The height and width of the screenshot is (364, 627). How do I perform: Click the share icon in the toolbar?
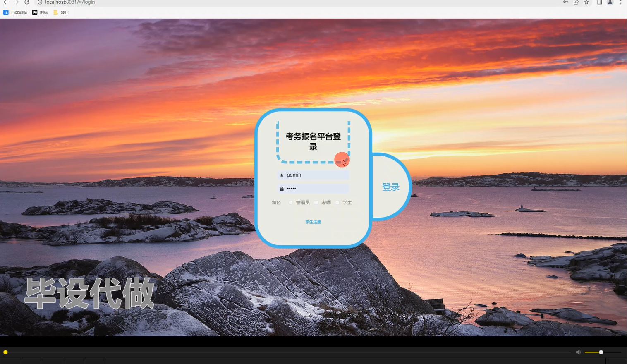click(x=576, y=2)
